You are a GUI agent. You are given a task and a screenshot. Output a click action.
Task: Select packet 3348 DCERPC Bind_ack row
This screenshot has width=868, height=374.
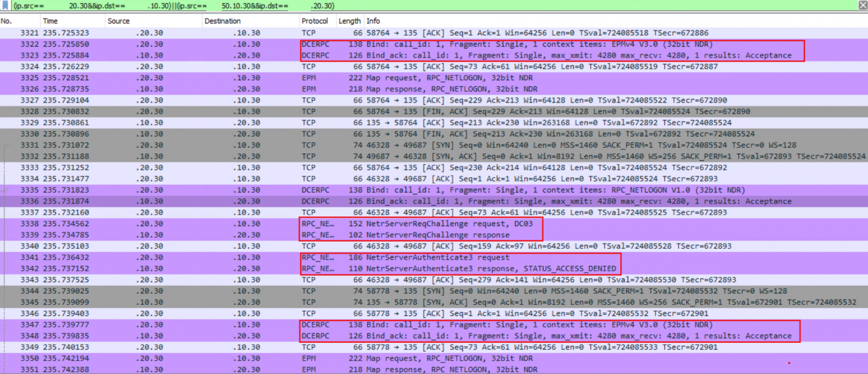(434, 336)
